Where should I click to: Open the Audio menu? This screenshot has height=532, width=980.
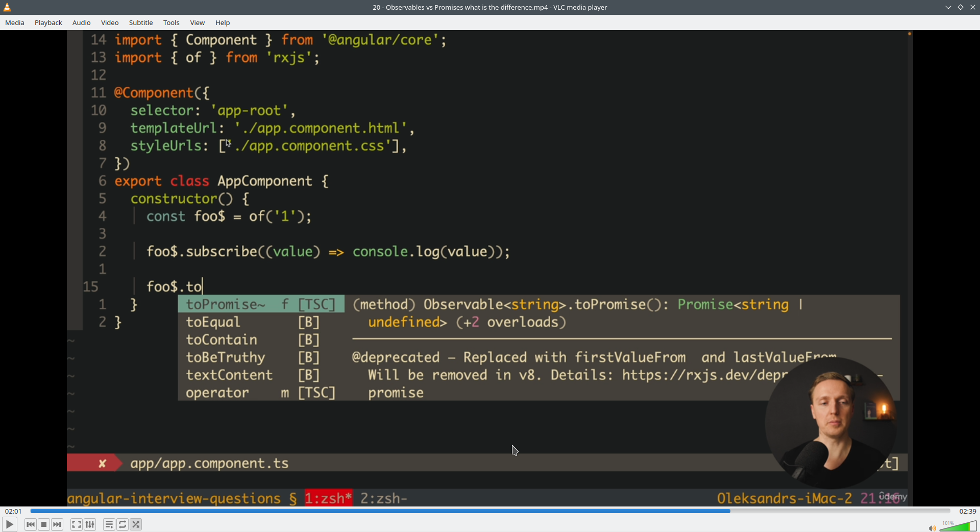coord(82,22)
